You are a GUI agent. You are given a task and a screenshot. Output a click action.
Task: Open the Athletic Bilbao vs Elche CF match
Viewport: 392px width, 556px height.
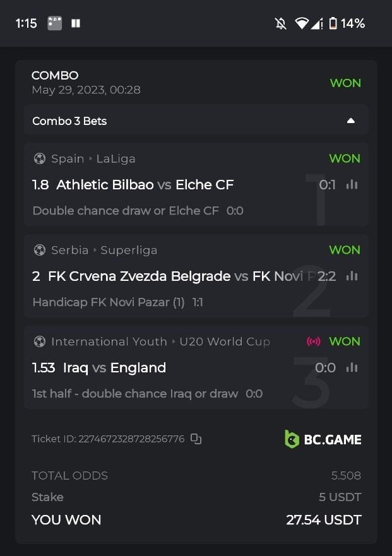[x=145, y=185]
